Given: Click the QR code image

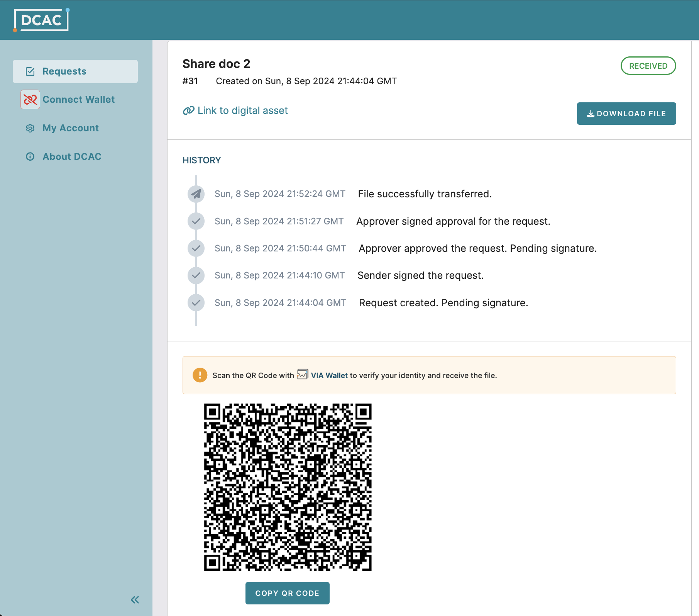Looking at the screenshot, I should pyautogui.click(x=288, y=487).
